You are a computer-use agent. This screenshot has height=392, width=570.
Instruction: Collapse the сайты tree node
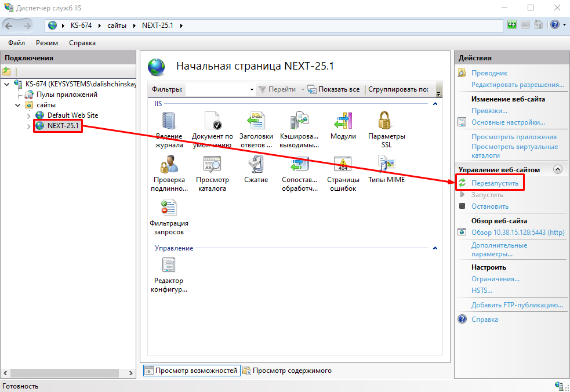[18, 105]
